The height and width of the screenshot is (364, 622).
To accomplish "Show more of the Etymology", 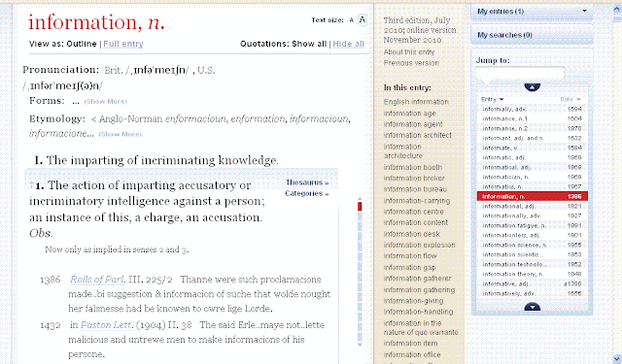I will click(x=121, y=134).
